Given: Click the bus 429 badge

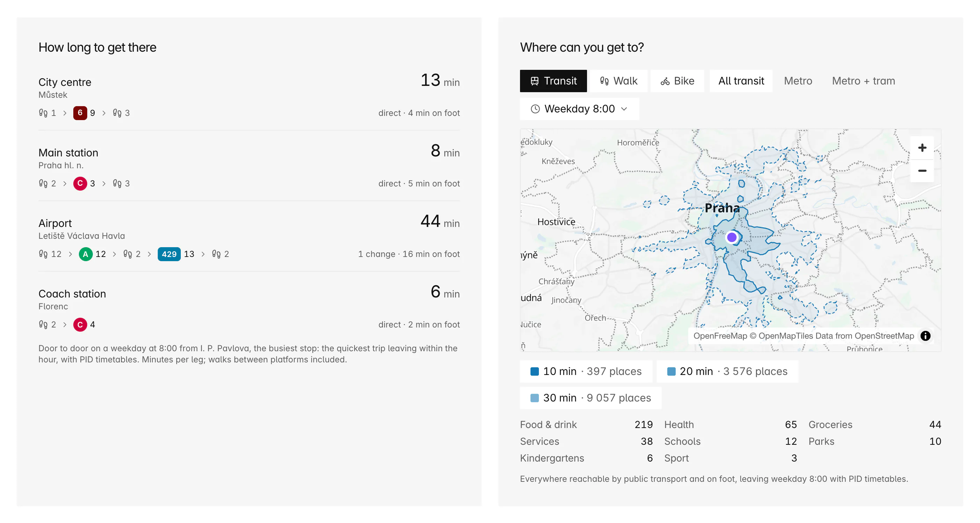Looking at the screenshot, I should point(169,254).
